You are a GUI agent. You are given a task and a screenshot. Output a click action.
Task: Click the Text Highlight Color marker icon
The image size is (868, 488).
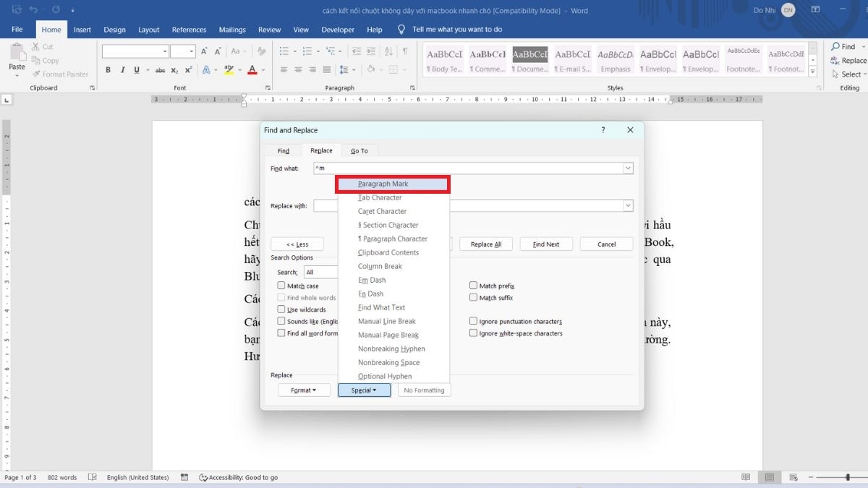(229, 70)
